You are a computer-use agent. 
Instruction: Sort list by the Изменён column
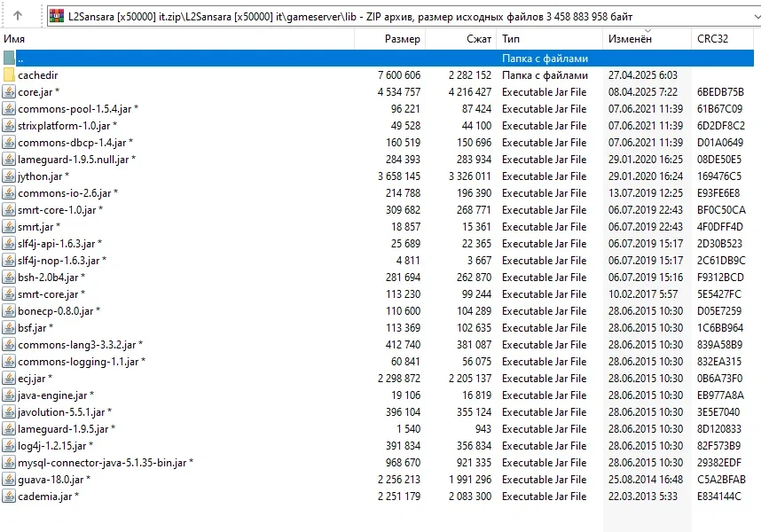tap(630, 39)
